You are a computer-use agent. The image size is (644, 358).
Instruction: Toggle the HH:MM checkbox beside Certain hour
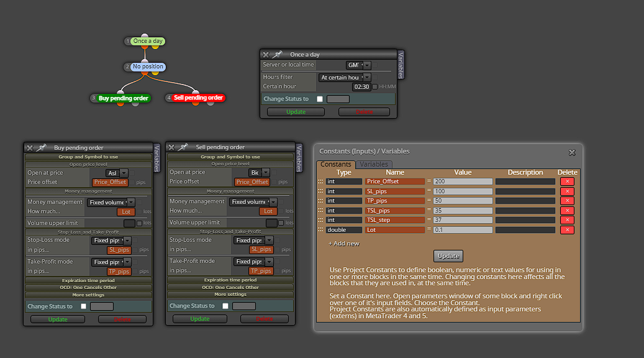(374, 87)
